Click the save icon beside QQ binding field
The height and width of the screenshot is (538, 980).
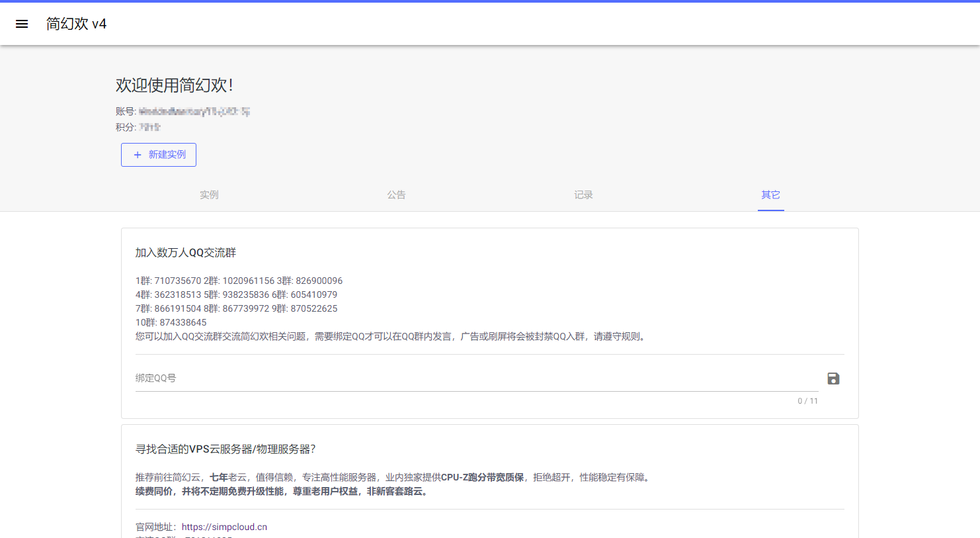click(x=833, y=379)
